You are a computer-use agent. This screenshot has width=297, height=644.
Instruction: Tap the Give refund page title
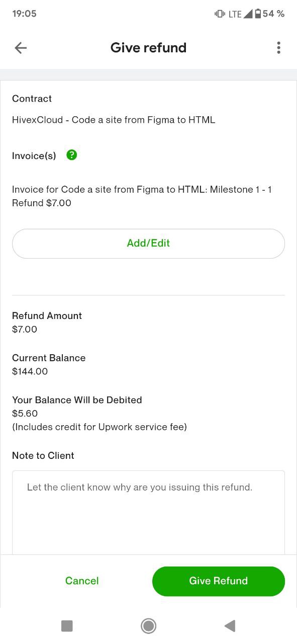pyautogui.click(x=148, y=48)
